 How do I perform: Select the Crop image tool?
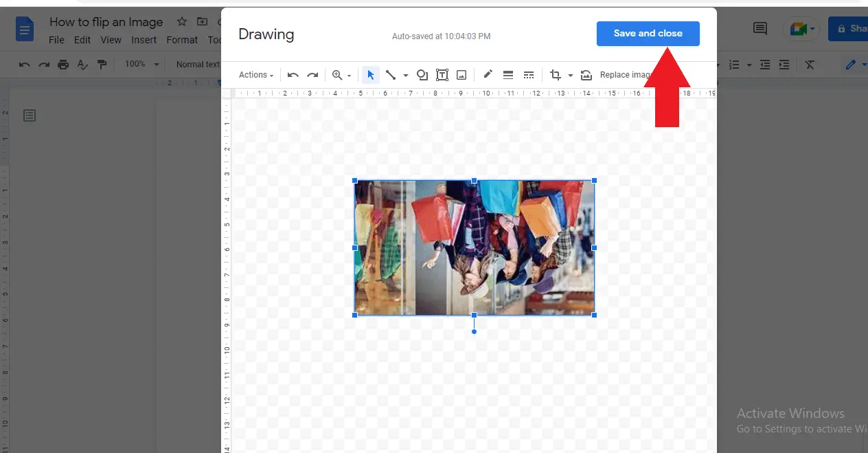coord(555,74)
